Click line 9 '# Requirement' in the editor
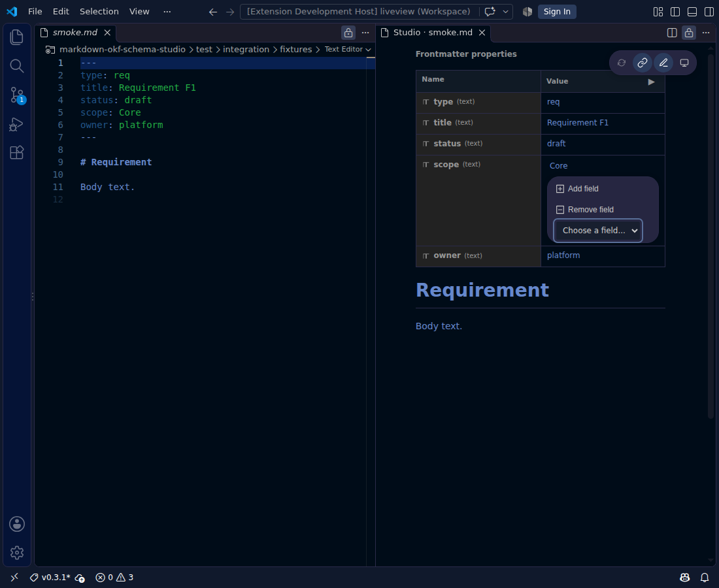The height and width of the screenshot is (588, 719). [116, 162]
